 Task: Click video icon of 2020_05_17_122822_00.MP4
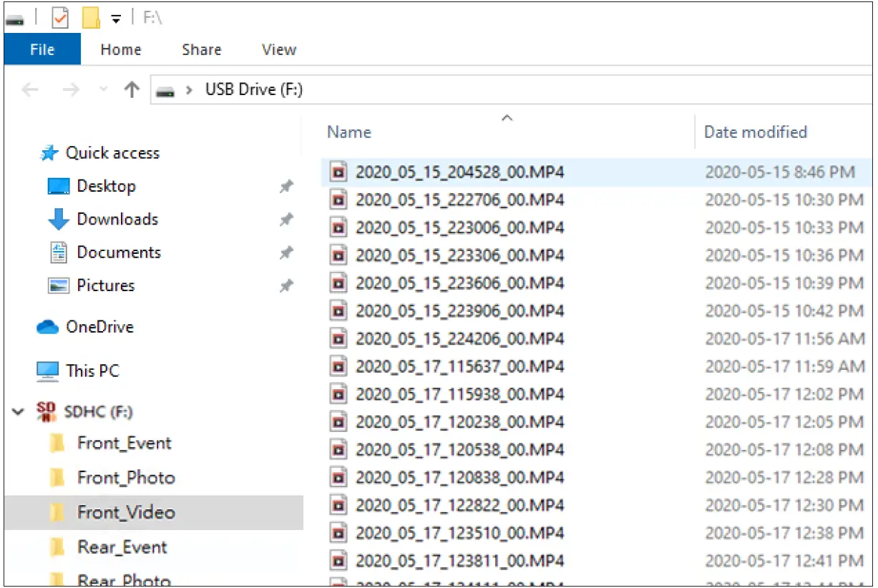click(x=339, y=505)
